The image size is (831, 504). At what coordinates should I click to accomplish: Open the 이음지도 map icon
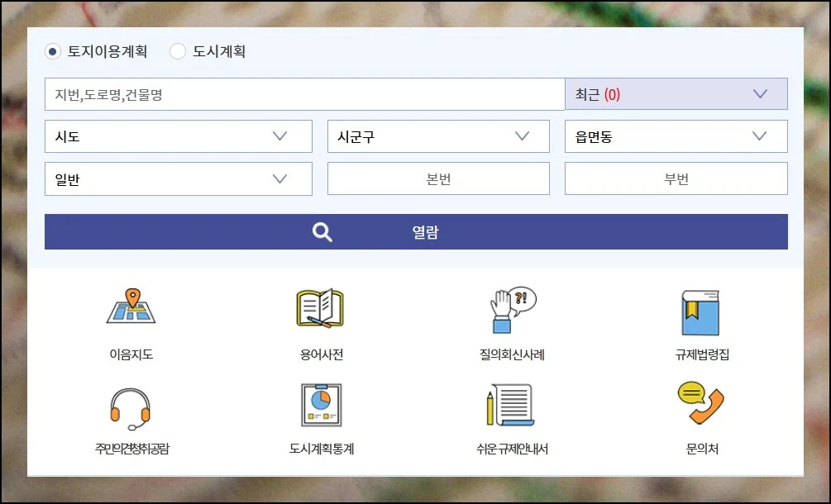click(x=131, y=308)
